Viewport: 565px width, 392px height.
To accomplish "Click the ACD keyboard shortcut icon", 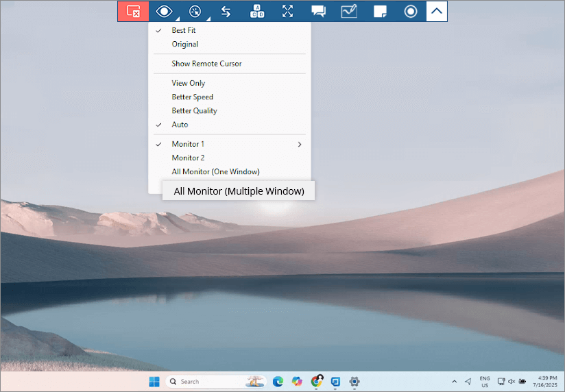I will point(256,11).
